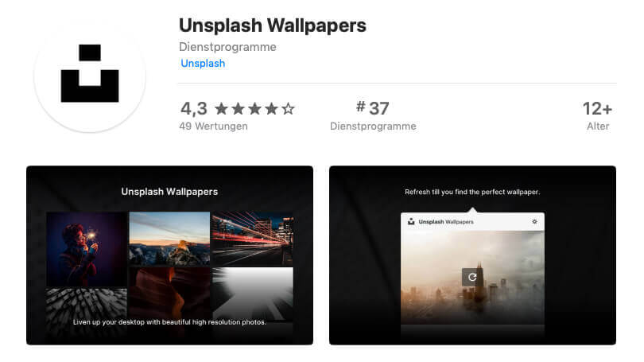
Task: Click the Dienstprogramme category under the title
Action: 227,47
